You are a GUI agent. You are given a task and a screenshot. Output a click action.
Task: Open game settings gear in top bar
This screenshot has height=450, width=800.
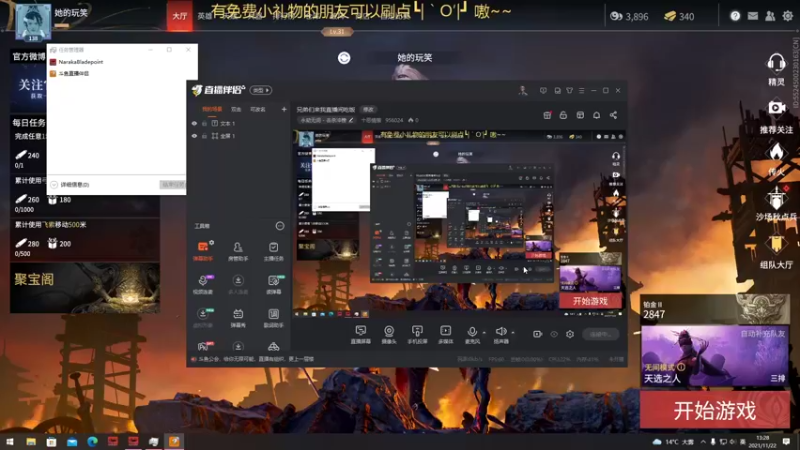(788, 16)
